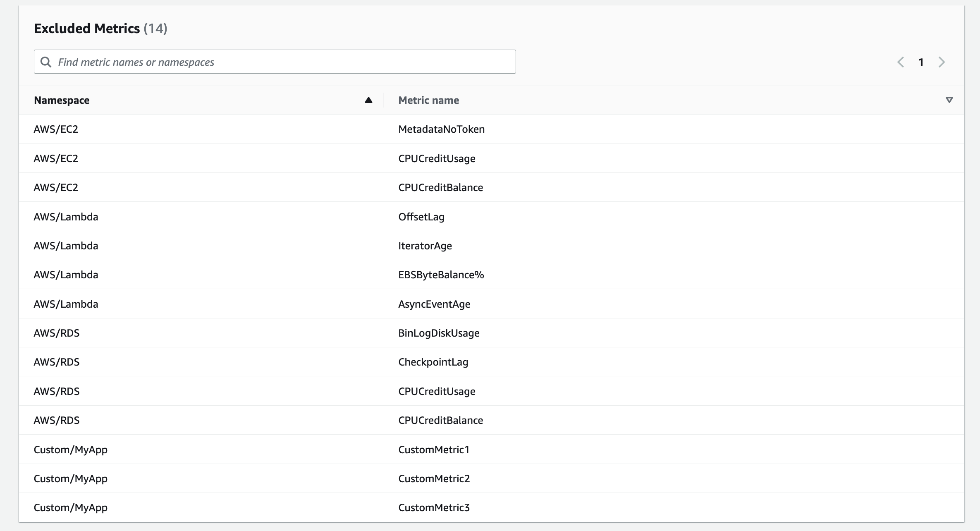Image resolution: width=980 pixels, height=531 pixels.
Task: Sort the table by Namespace column
Action: 61,100
